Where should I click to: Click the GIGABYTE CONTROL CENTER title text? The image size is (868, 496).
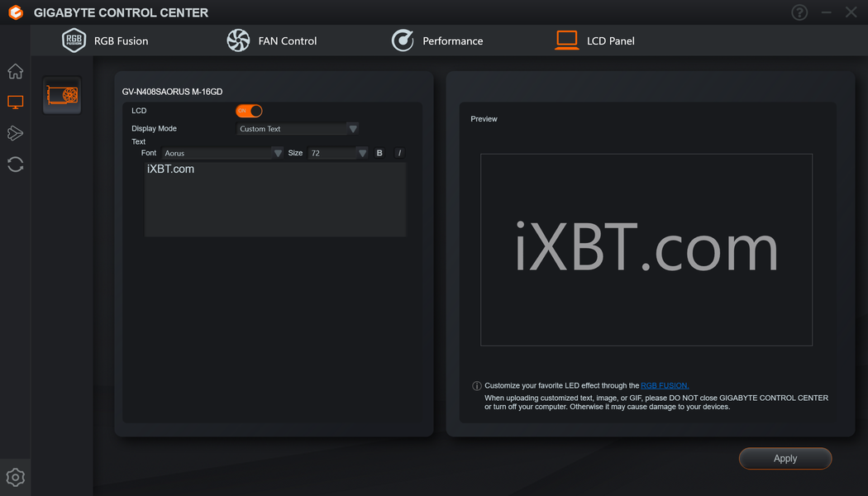(x=122, y=12)
